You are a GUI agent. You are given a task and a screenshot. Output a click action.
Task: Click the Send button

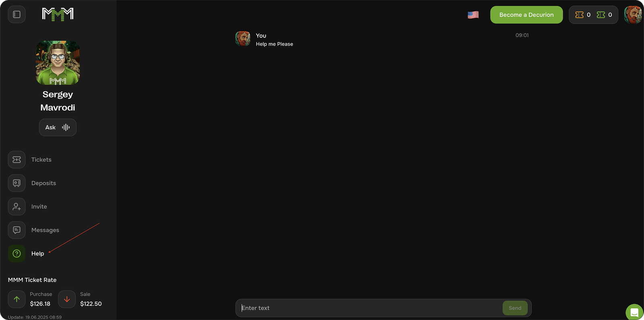pos(515,308)
